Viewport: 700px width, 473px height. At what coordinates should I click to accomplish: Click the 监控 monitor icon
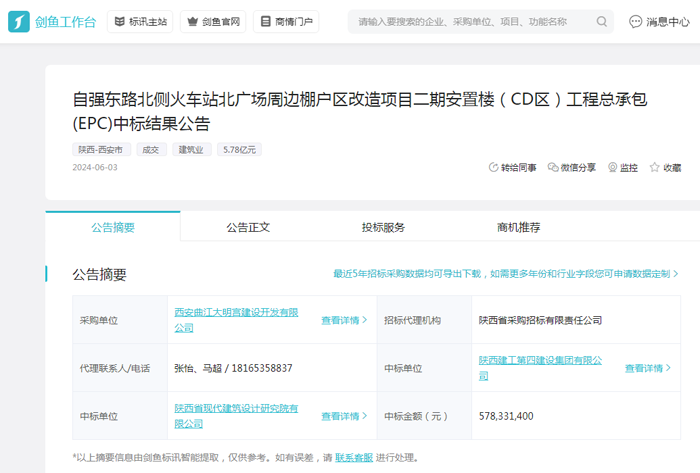613,168
